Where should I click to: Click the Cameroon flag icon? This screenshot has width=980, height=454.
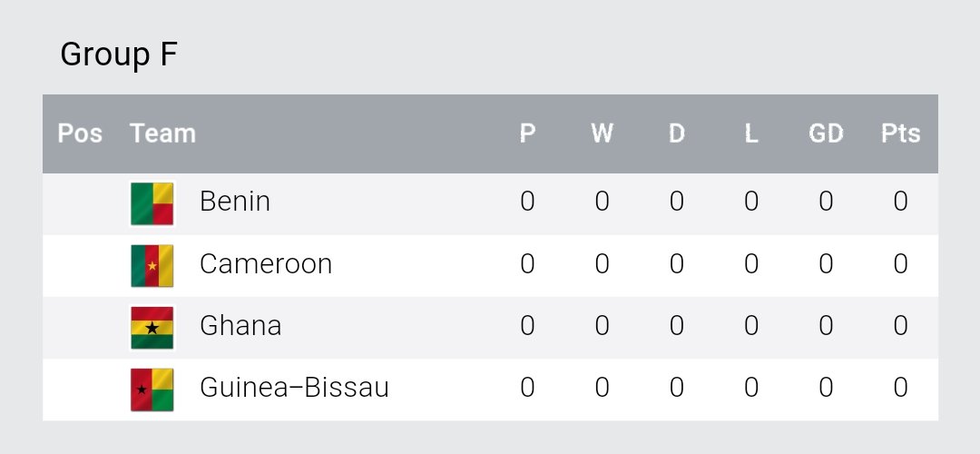(x=152, y=265)
